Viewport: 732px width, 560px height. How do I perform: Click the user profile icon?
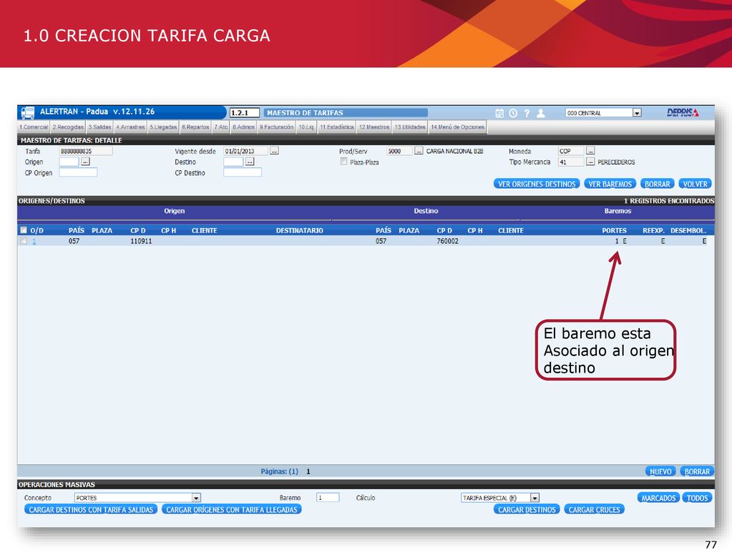(x=541, y=113)
